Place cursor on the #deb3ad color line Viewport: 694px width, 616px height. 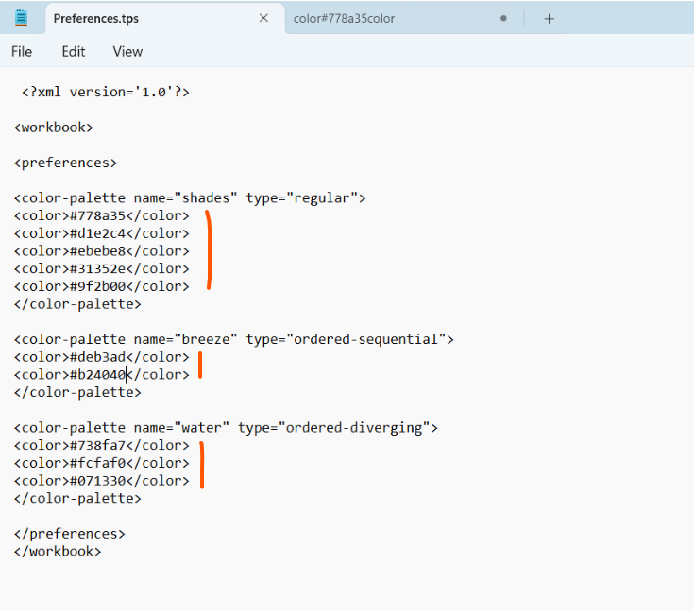[101, 357]
